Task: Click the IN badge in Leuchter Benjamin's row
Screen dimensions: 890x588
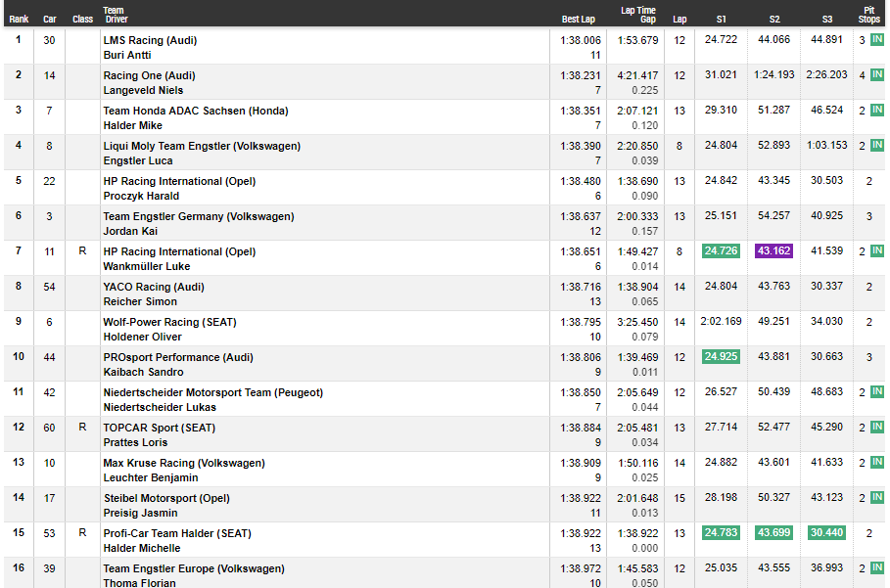Action: (x=877, y=462)
